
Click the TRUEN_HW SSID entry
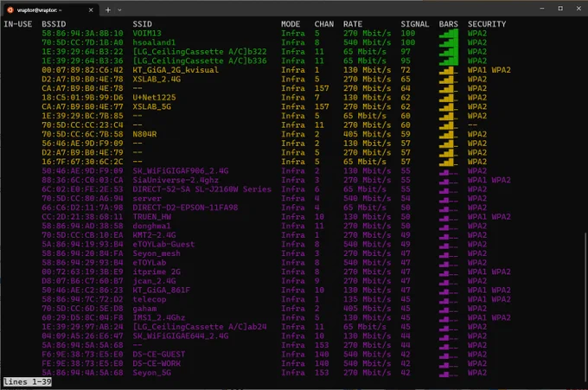point(151,217)
